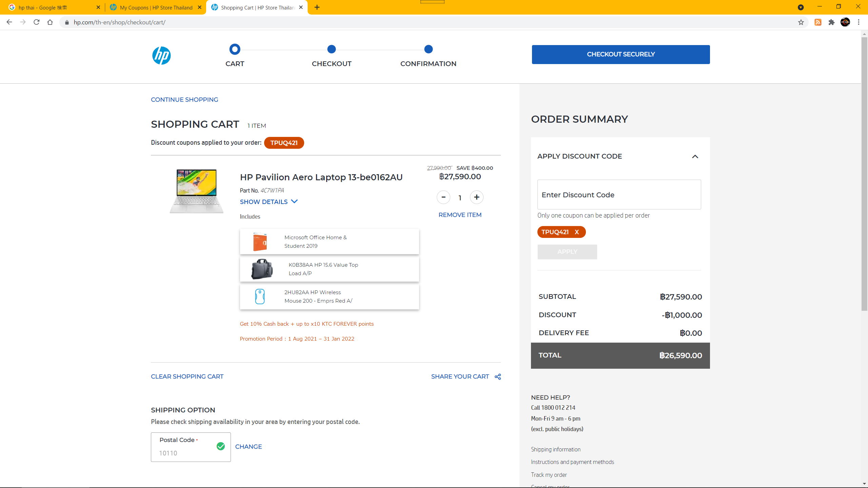The image size is (868, 488).
Task: Close the My Coupons tab
Action: pyautogui.click(x=199, y=7)
